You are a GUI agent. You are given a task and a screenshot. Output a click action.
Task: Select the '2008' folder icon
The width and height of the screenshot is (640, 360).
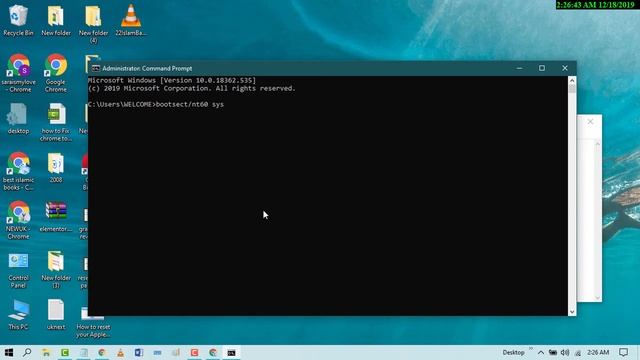56,167
